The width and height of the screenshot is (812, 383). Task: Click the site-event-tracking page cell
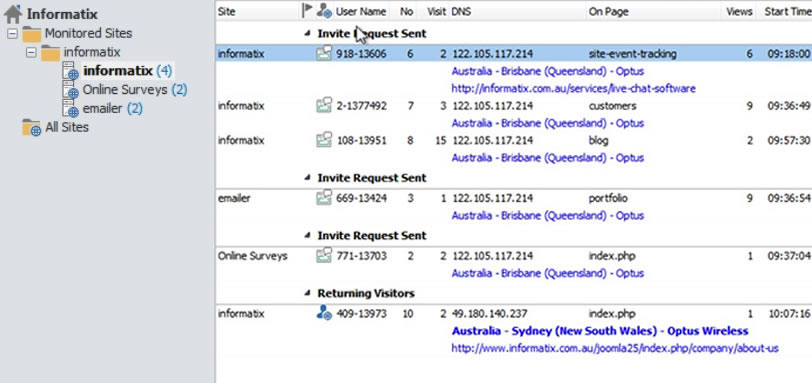click(632, 54)
